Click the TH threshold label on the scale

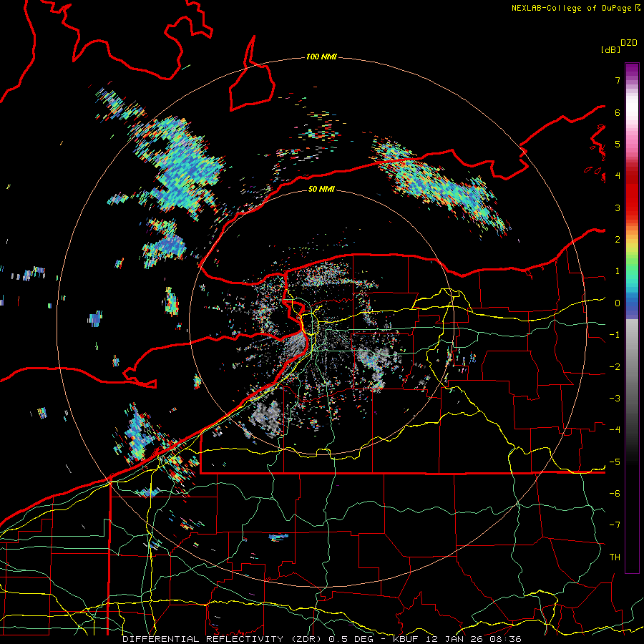click(x=615, y=557)
